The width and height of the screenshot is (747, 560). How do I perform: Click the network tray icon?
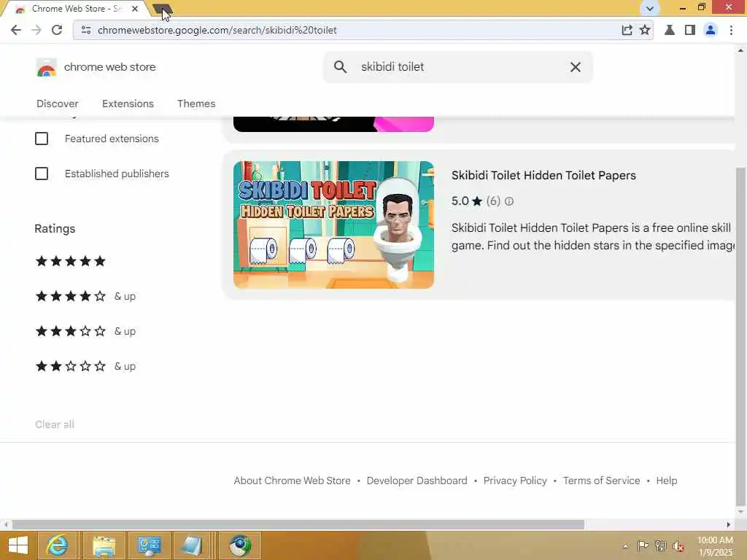[661, 546]
